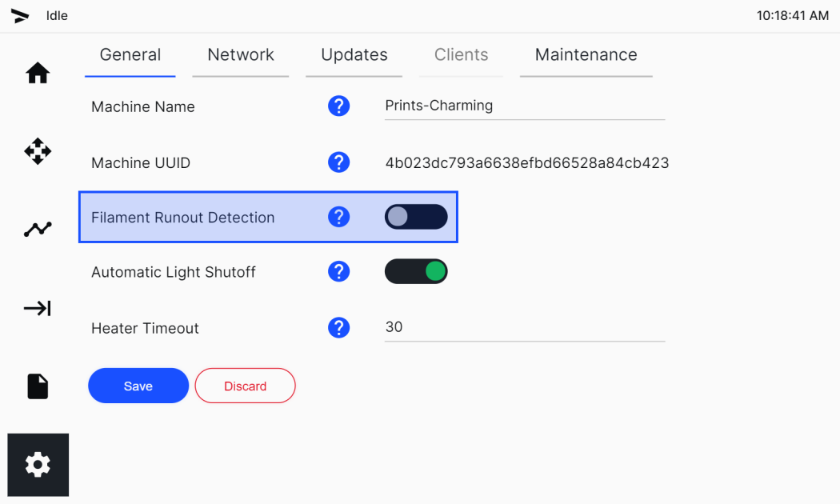Open the move/jog controls icon
The width and height of the screenshot is (840, 504).
coord(38,151)
